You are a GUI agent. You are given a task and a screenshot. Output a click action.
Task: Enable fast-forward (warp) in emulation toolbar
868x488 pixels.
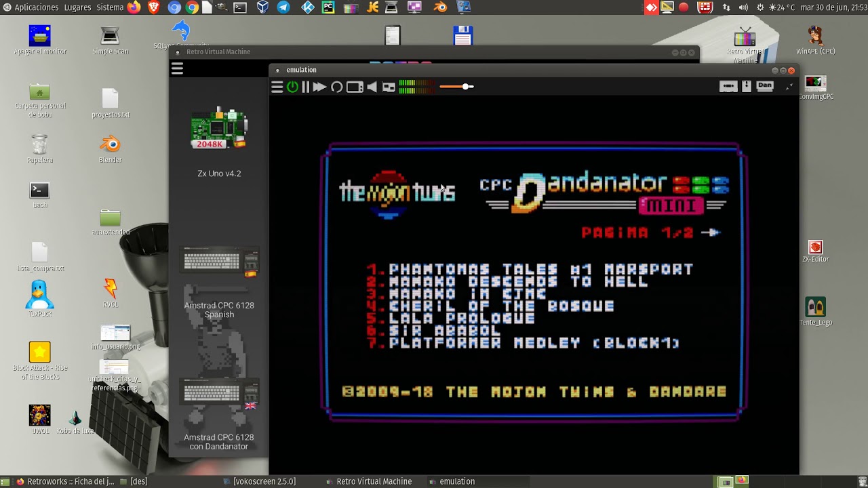point(319,87)
